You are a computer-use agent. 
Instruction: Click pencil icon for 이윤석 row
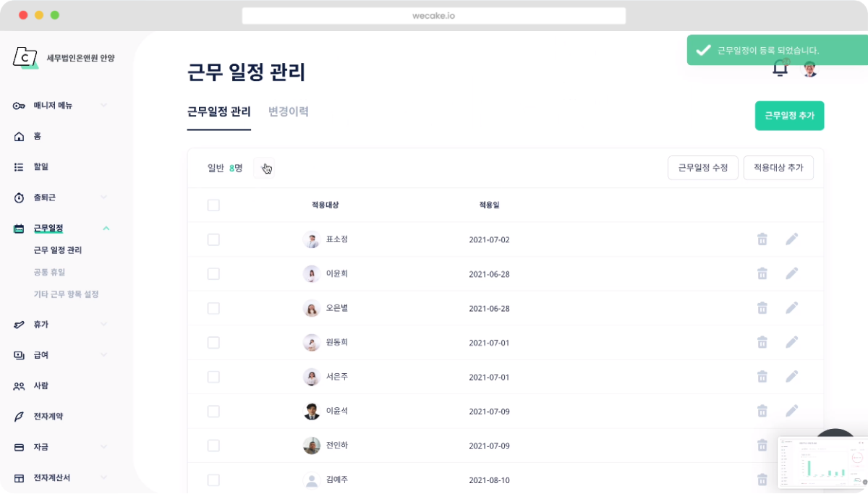tap(792, 411)
